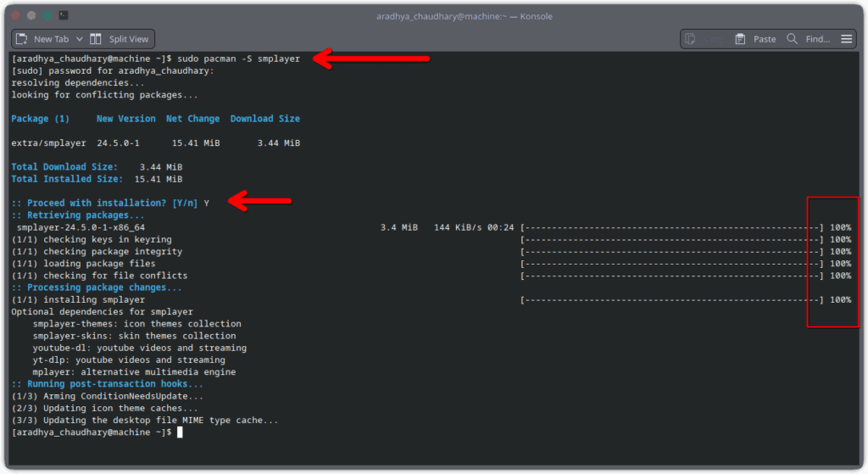Image resolution: width=868 pixels, height=474 pixels.
Task: Click the Split View panel icon
Action: click(x=96, y=39)
